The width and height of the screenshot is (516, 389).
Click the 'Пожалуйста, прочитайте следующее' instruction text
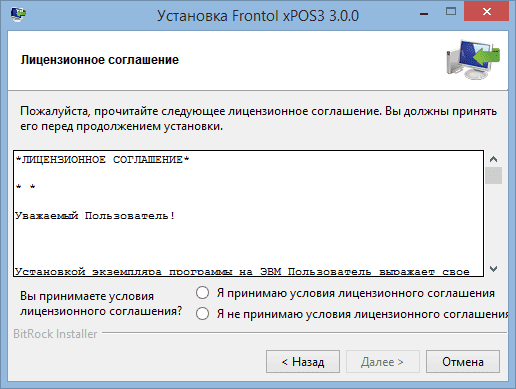pos(258,119)
